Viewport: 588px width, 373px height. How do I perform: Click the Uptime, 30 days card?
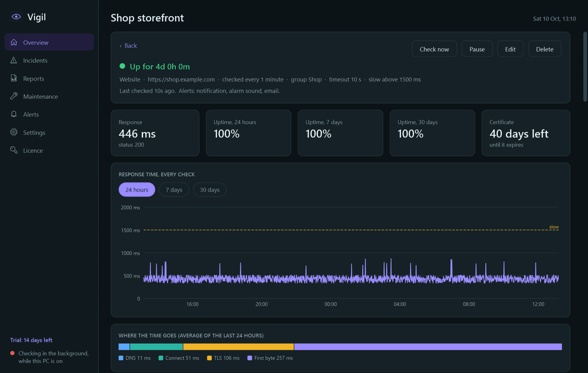[432, 133]
